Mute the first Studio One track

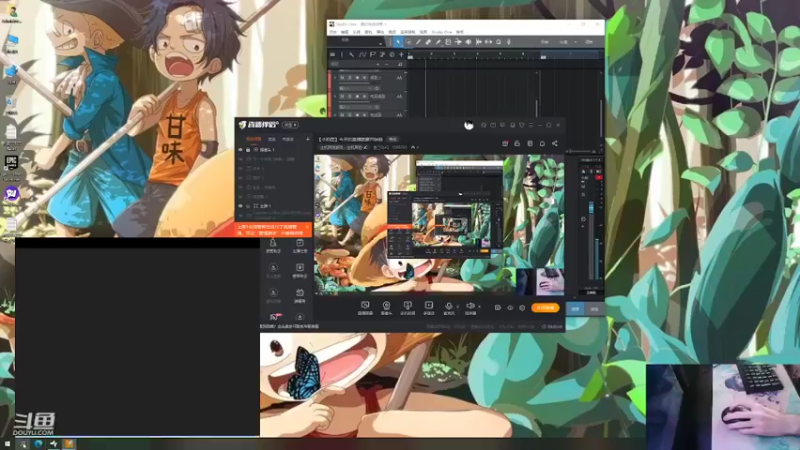(342, 78)
